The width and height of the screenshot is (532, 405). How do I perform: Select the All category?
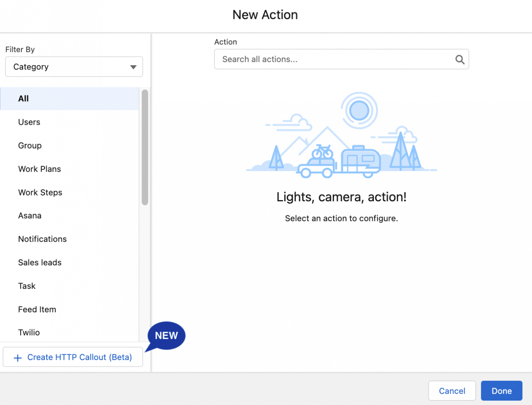click(69, 98)
